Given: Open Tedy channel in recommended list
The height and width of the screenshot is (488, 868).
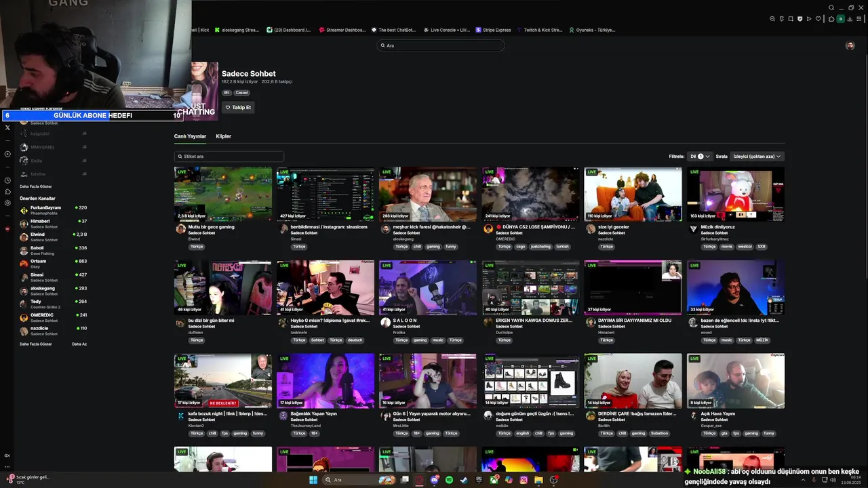Looking at the screenshot, I should click(x=53, y=304).
